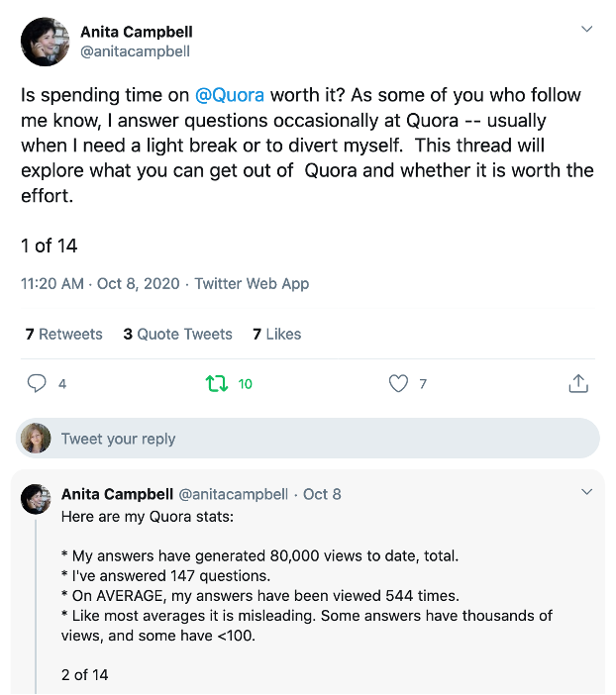This screenshot has height=695, width=616.
Task: Click the green retweet icon
Action: pyautogui.click(x=217, y=383)
